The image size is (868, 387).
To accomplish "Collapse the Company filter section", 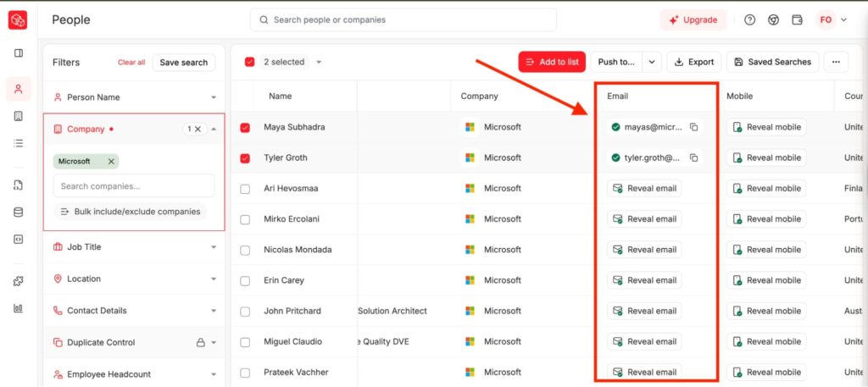I will pos(214,129).
